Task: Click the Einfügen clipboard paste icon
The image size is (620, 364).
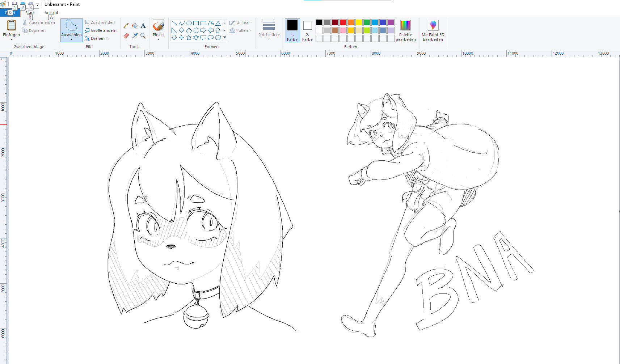Action: [x=12, y=25]
